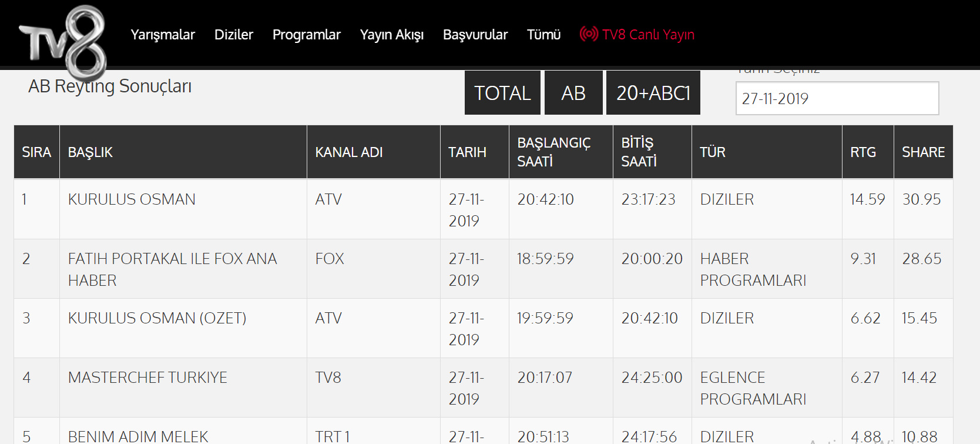
Task: Select Tümü in the navigation bar
Action: click(x=543, y=35)
